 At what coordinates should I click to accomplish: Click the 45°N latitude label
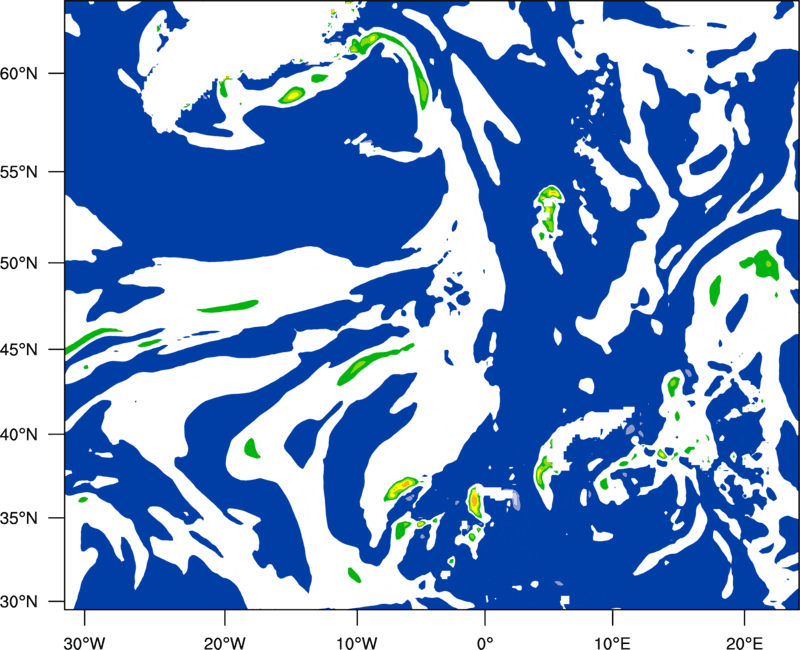click(19, 350)
